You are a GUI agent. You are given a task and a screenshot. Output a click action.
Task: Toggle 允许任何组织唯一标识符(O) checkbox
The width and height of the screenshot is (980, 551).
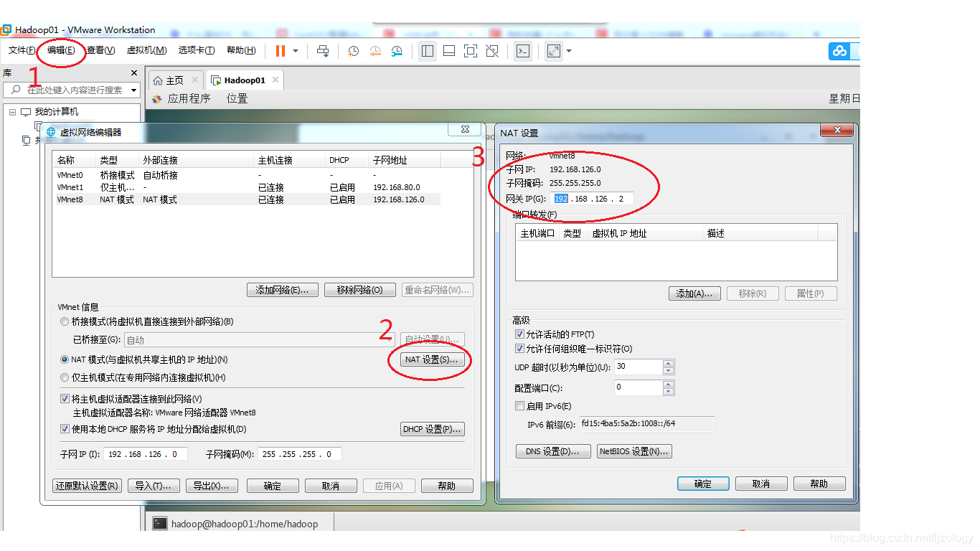click(520, 349)
